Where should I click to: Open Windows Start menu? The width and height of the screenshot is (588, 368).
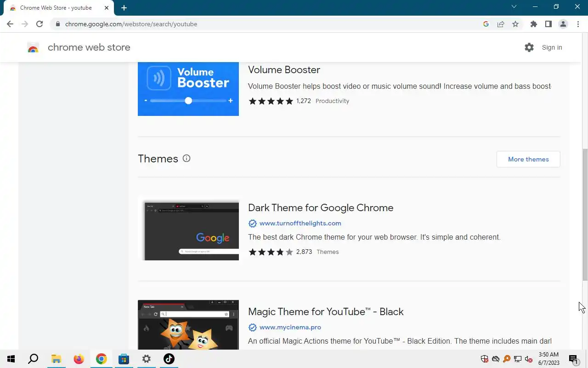click(x=11, y=359)
